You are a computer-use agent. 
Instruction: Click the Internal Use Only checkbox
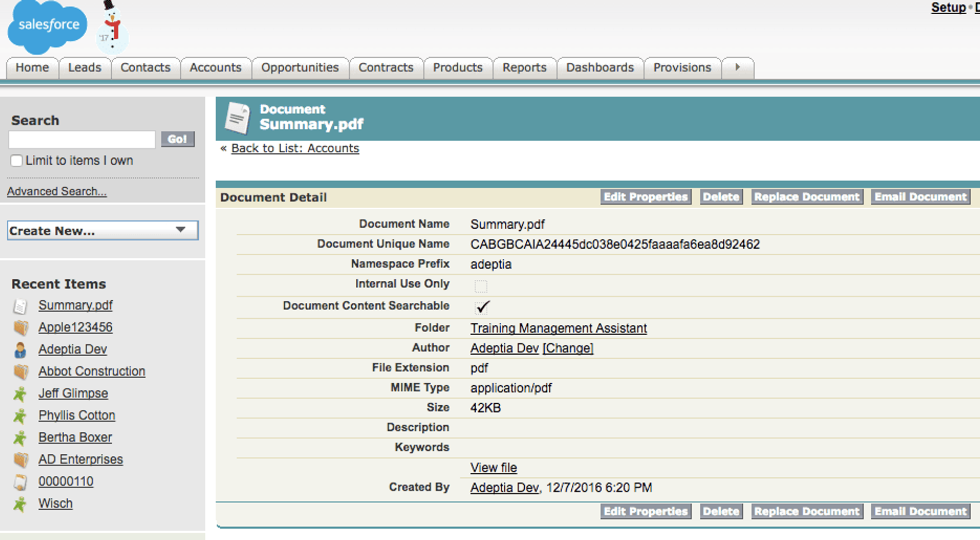click(481, 286)
